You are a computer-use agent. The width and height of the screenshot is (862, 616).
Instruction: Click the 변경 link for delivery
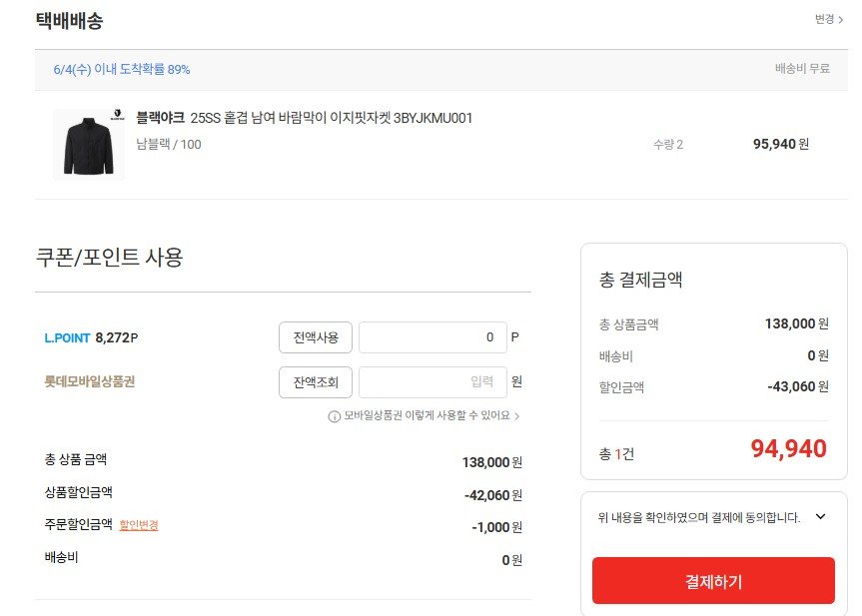(824, 19)
